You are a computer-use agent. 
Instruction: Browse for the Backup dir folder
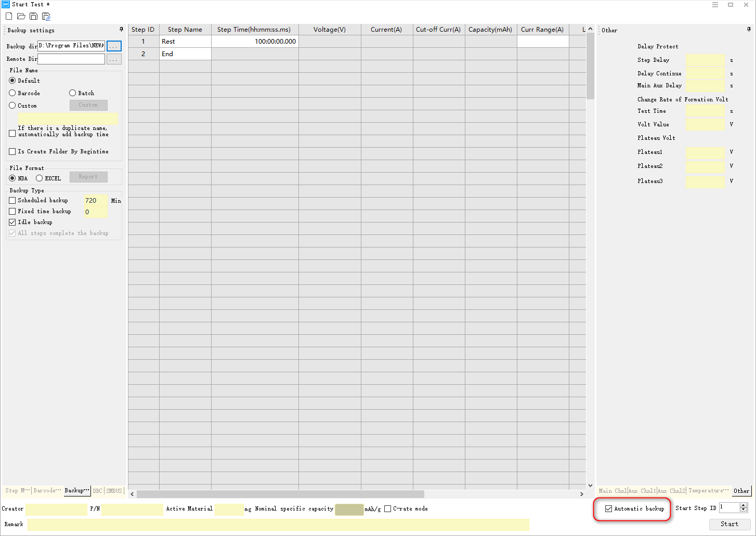click(x=114, y=46)
